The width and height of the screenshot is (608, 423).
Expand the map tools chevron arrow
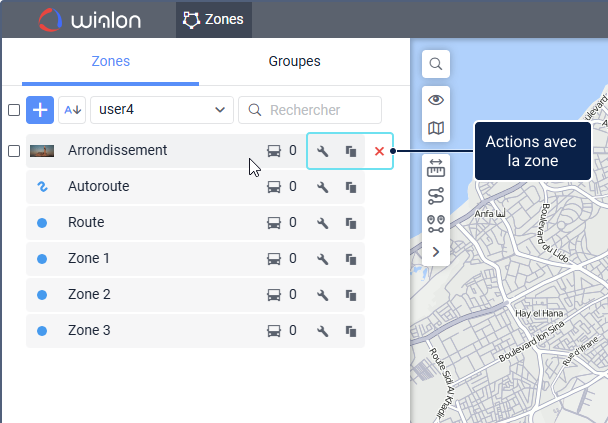click(436, 252)
